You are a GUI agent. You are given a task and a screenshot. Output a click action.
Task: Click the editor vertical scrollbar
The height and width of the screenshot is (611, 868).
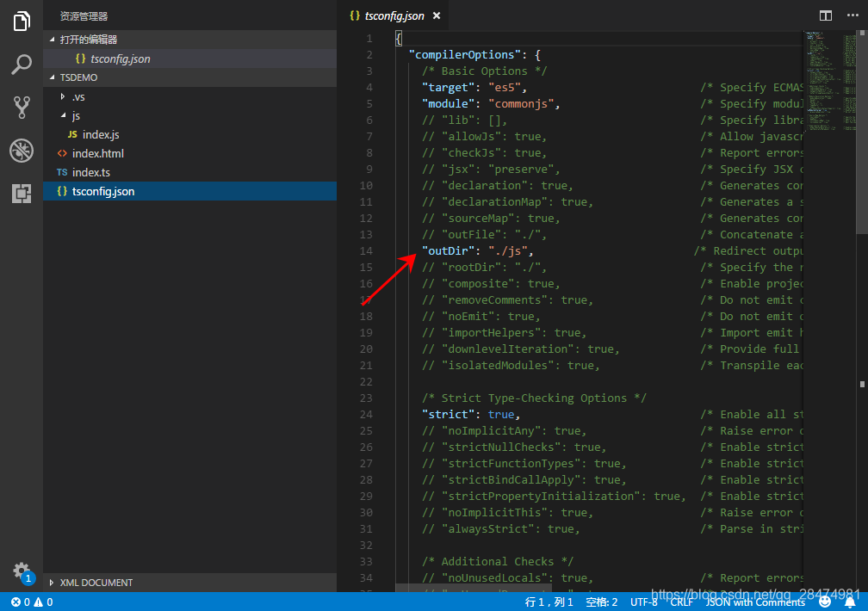pyautogui.click(x=862, y=133)
